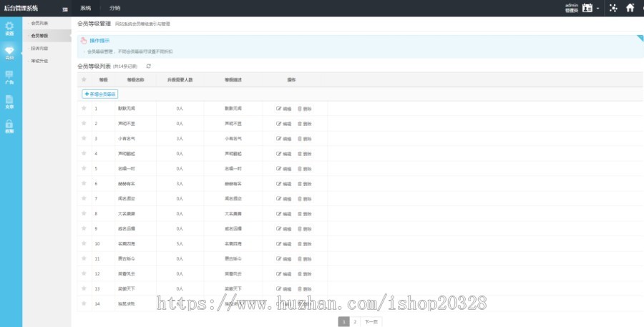
Task: Open the 文章 articles section in sidebar
Action: [9, 102]
